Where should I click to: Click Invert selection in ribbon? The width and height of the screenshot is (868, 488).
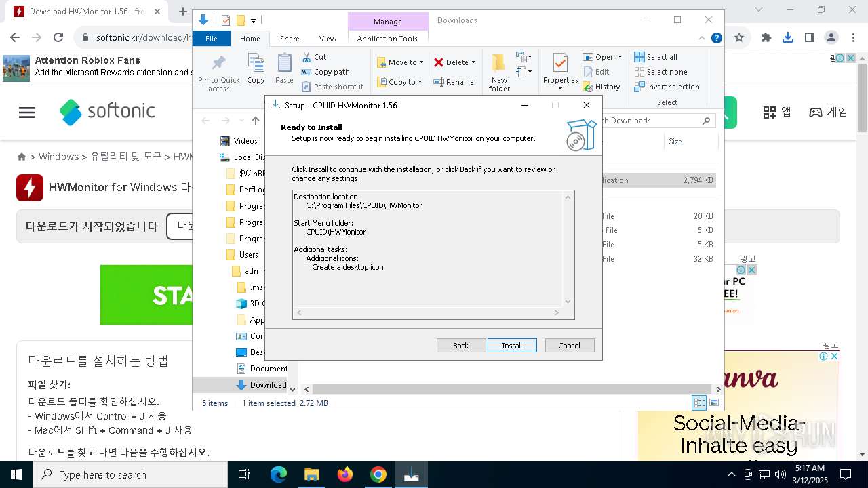point(667,87)
